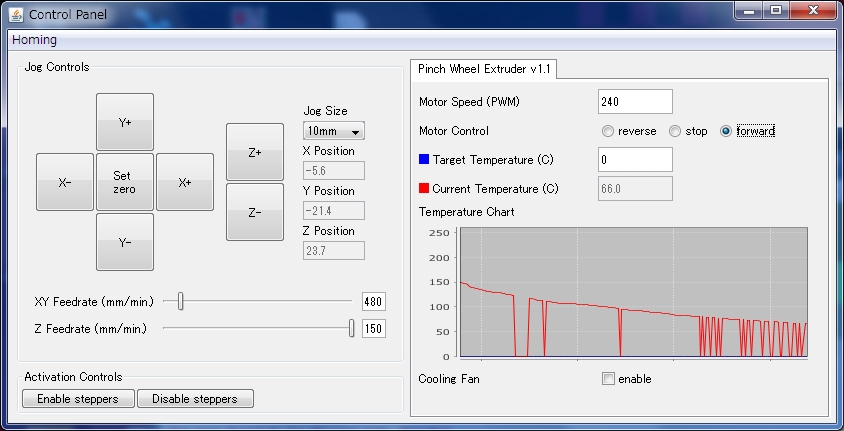Select the reverse motor control option
This screenshot has width=844, height=431.
[608, 131]
